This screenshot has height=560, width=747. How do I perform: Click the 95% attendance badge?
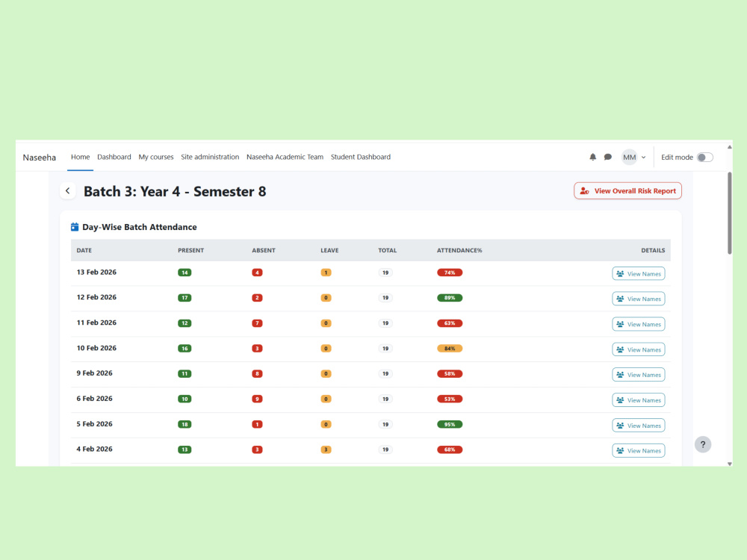tap(450, 424)
